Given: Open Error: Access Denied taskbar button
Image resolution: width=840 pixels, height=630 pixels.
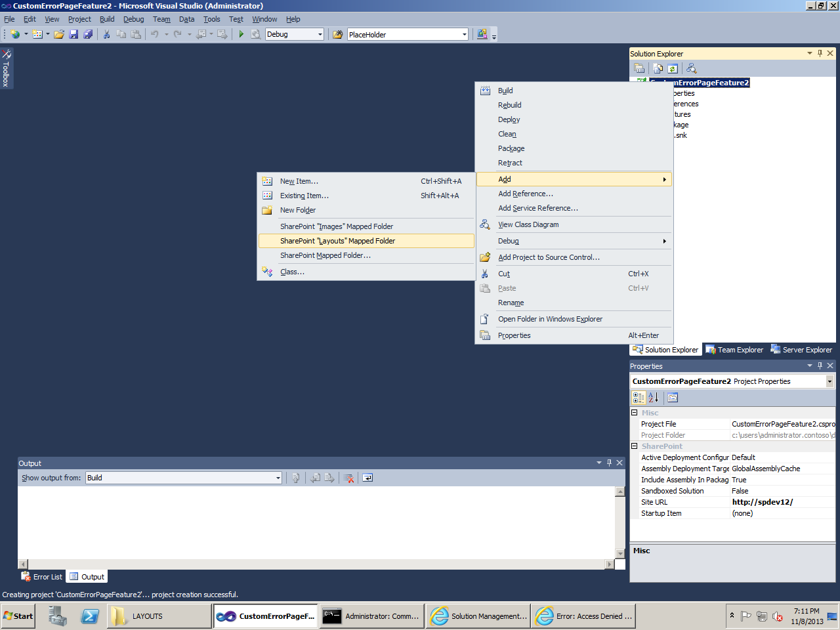Looking at the screenshot, I should coord(583,616).
